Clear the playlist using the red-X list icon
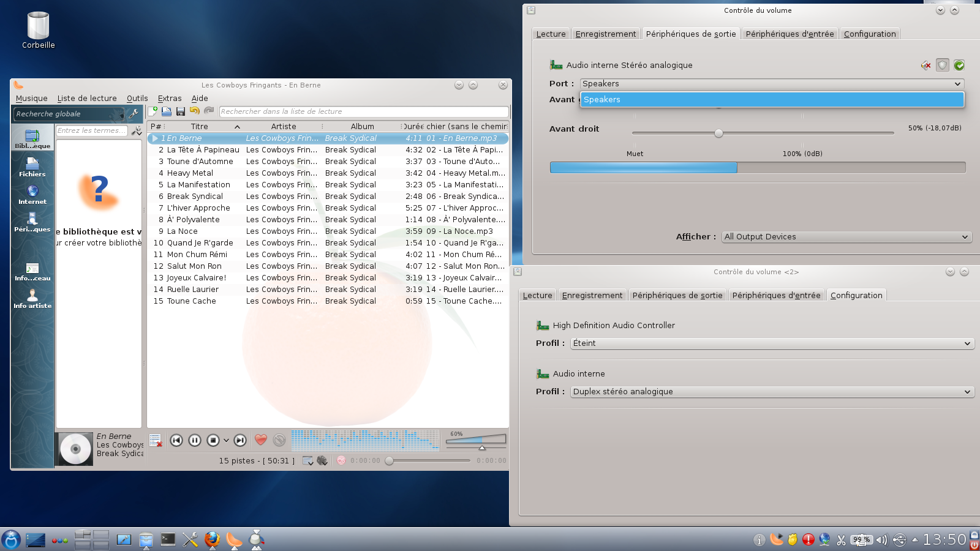This screenshot has width=980, height=551. 156,440
